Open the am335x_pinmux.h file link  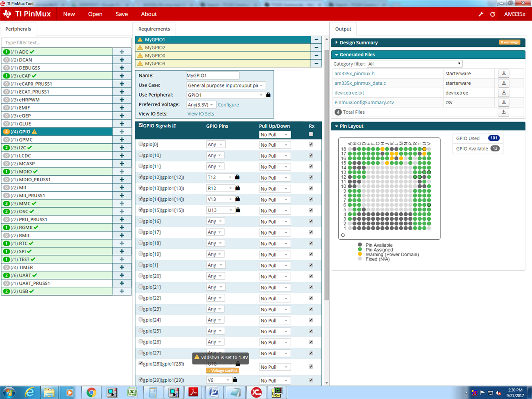tap(354, 74)
